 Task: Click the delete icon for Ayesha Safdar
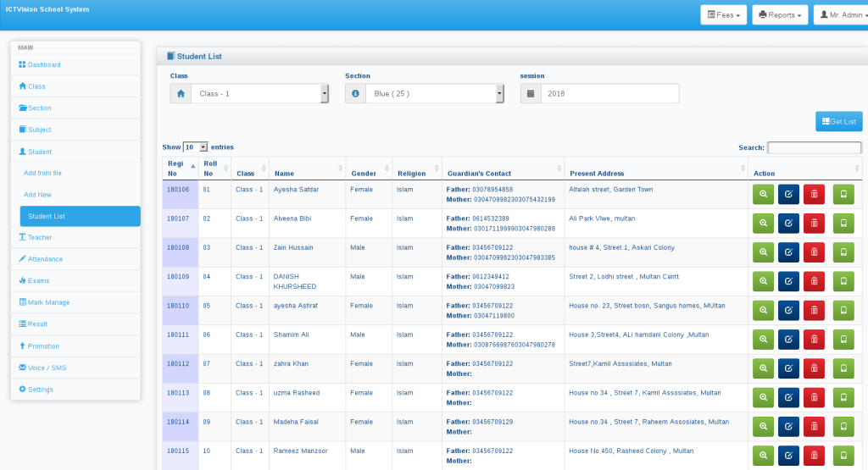tap(814, 194)
